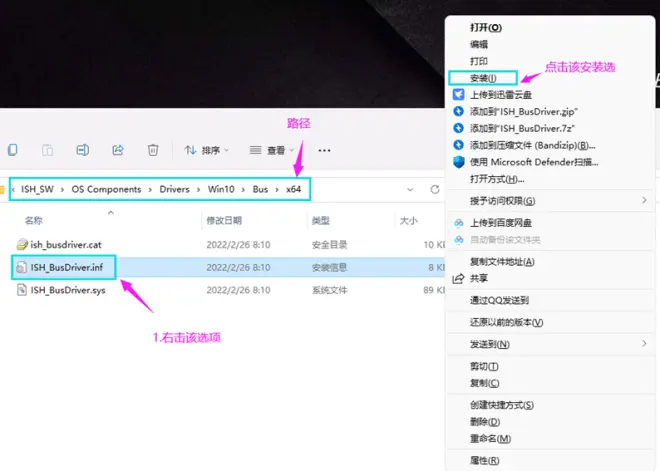Click the Baidu Netdisk icon in menu
660x471 pixels.
(458, 223)
